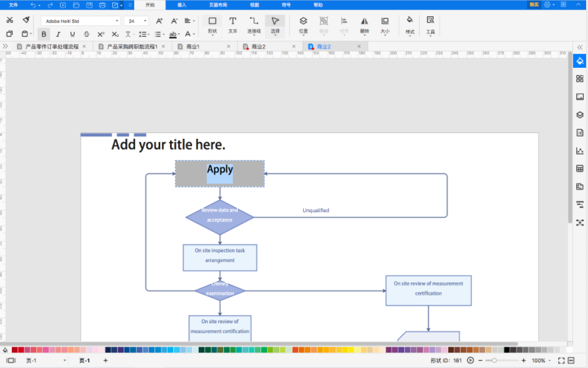
Task: Click the New document plus icon
Action: pyautogui.click(x=63, y=5)
